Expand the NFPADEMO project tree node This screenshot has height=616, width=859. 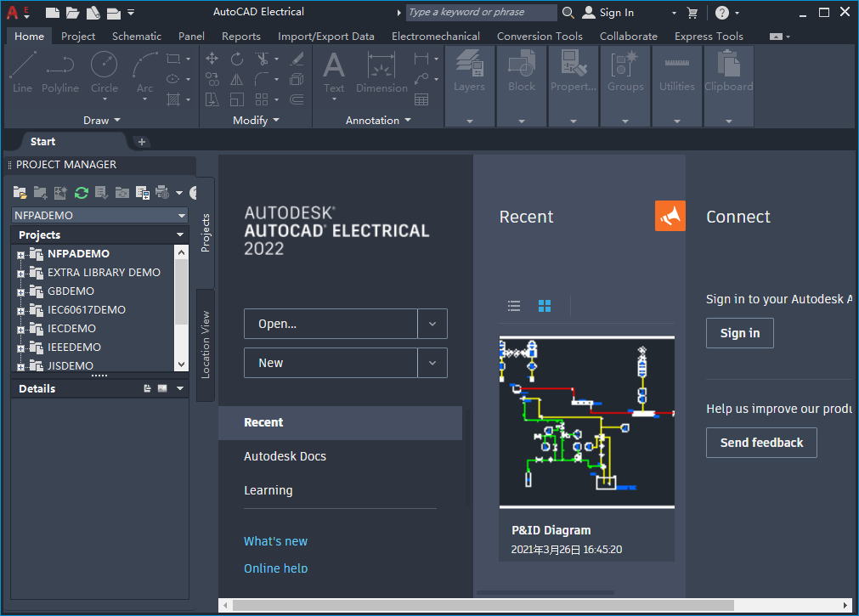tap(21, 254)
